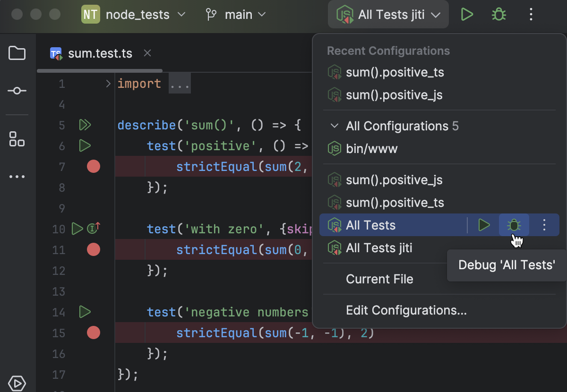Run 'All Tests jiti' with the toolbar play button

tap(467, 15)
